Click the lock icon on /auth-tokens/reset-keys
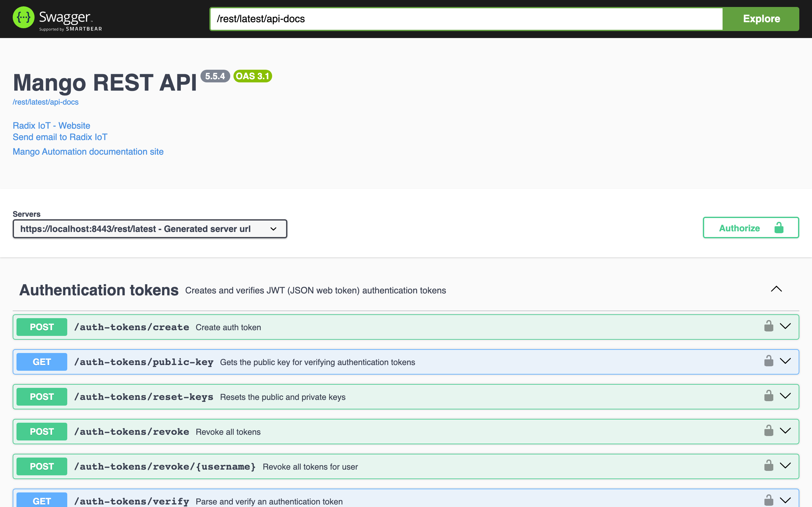 pos(769,396)
